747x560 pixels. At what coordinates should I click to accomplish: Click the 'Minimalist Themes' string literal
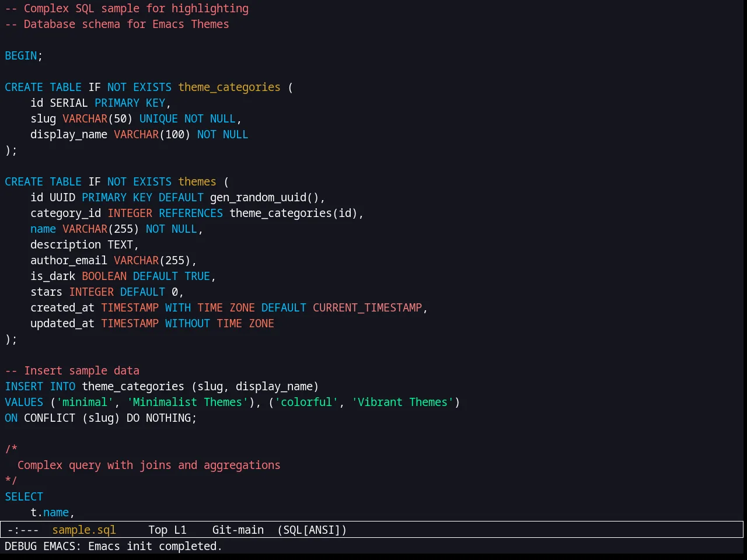[187, 402]
